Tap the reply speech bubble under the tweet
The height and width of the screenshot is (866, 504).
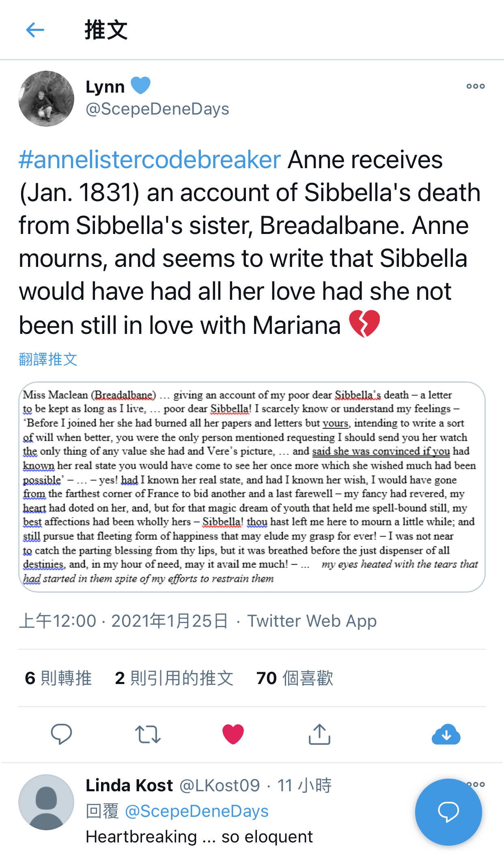tap(61, 734)
